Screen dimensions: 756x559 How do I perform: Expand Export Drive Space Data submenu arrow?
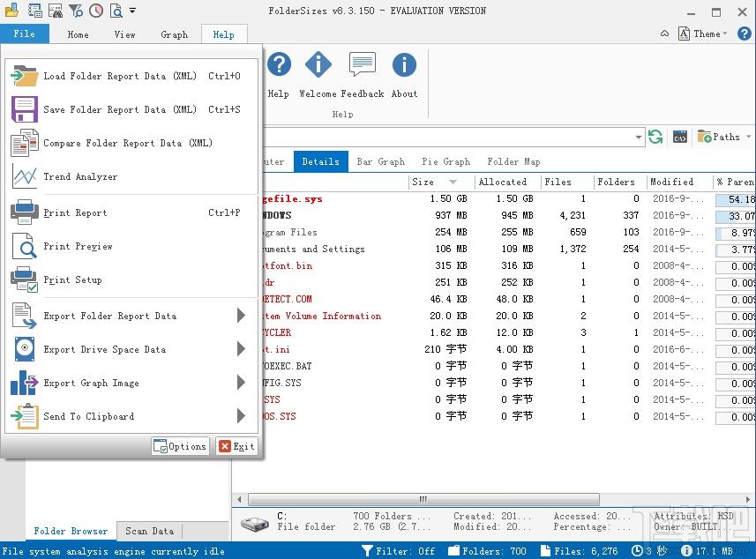(241, 349)
